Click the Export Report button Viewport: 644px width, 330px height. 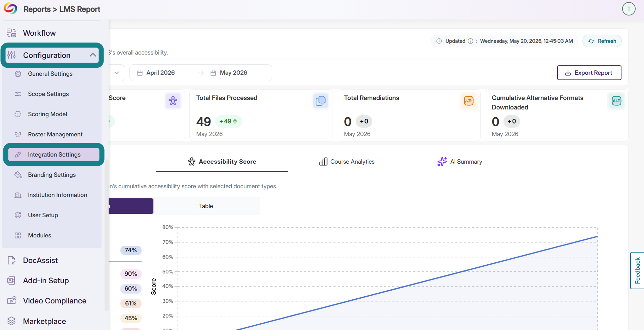[x=589, y=73]
